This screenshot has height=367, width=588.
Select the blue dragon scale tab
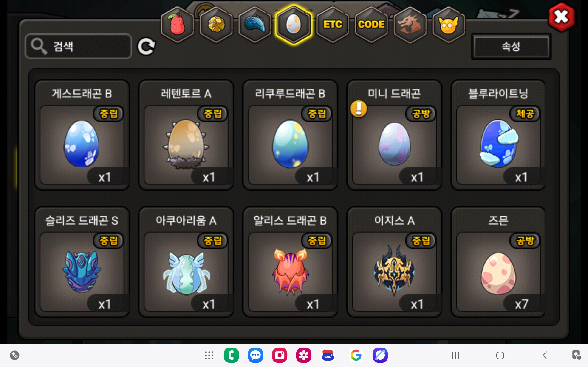255,25
